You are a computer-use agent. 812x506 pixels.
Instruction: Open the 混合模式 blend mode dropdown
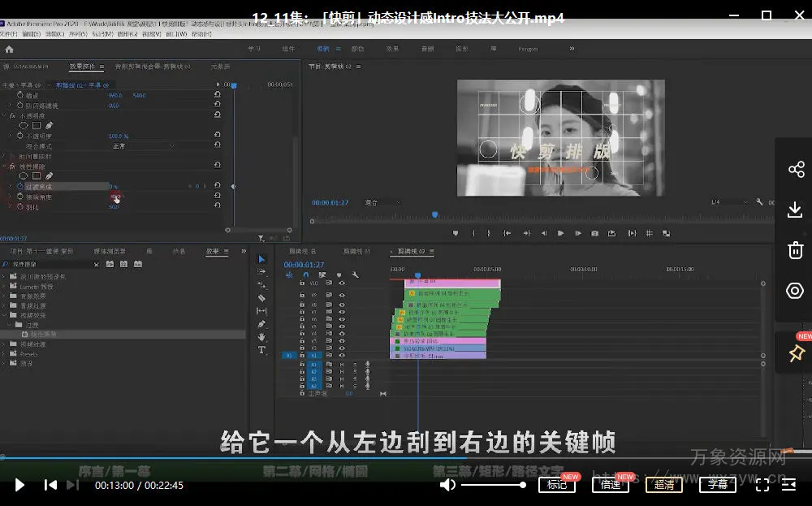point(142,146)
